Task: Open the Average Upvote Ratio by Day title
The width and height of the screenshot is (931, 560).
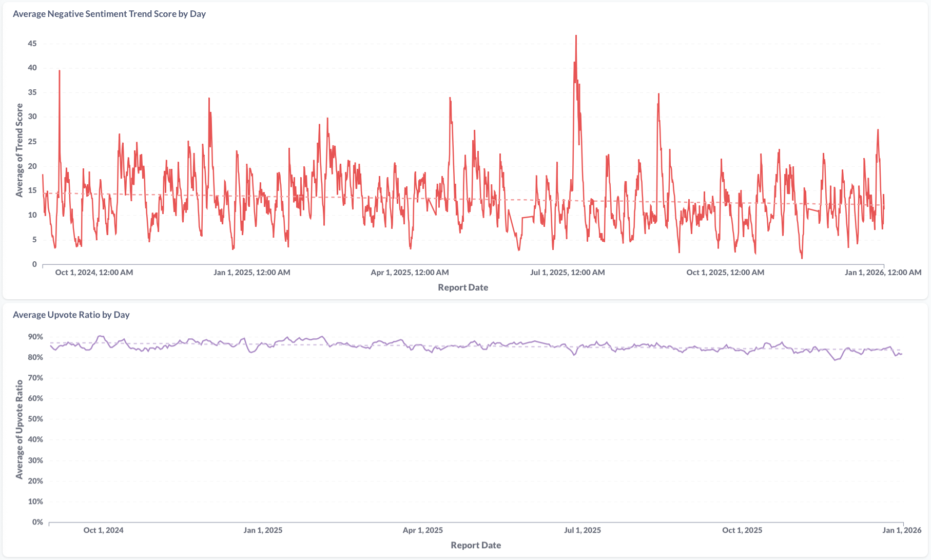Action: click(x=71, y=315)
